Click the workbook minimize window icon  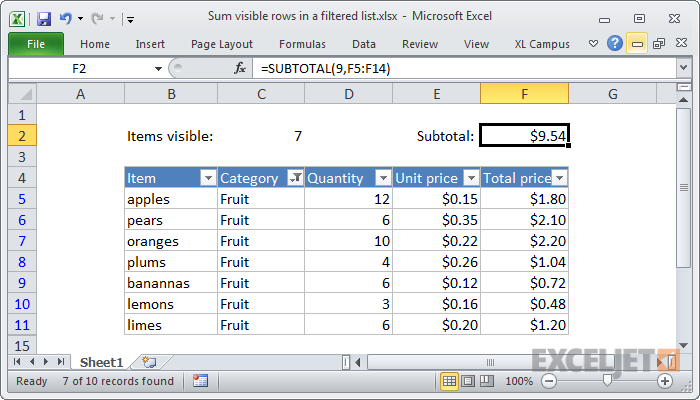click(x=637, y=44)
